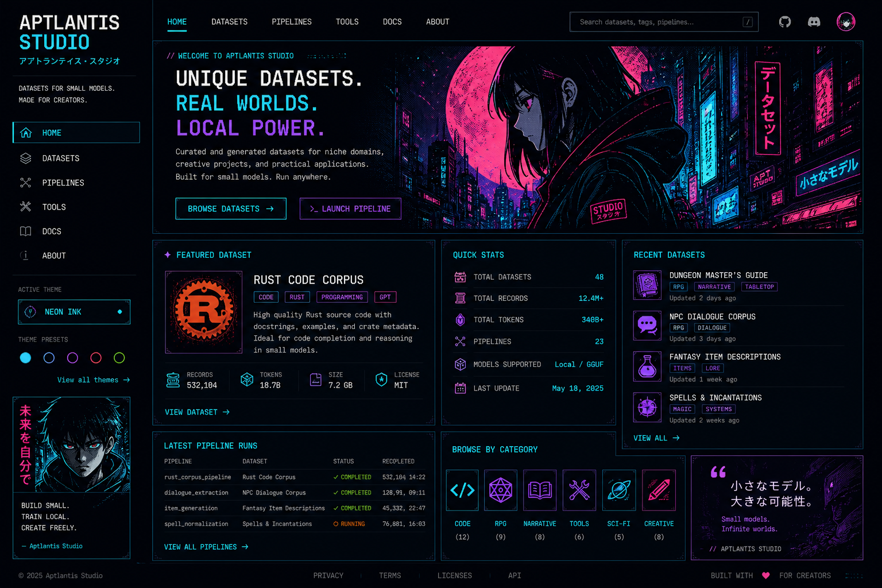882x588 pixels.
Task: Click the About info icon in sidebar
Action: click(x=25, y=256)
